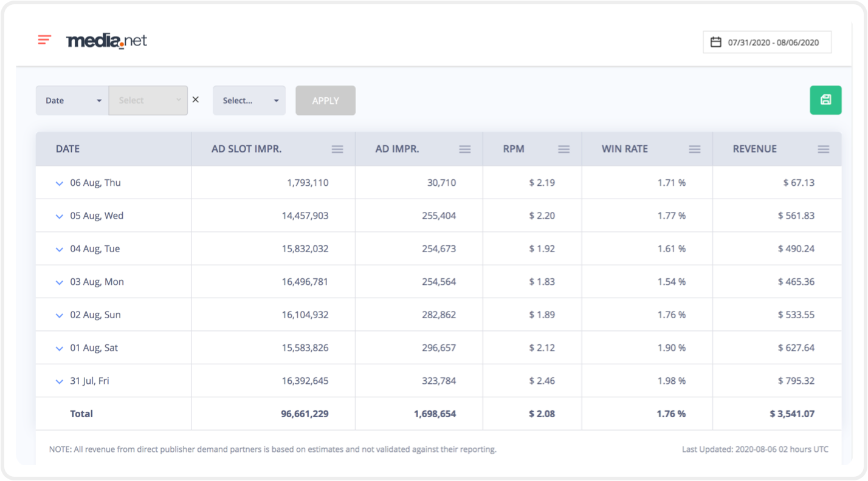Expand the 03 Aug, Mon row

pos(60,282)
